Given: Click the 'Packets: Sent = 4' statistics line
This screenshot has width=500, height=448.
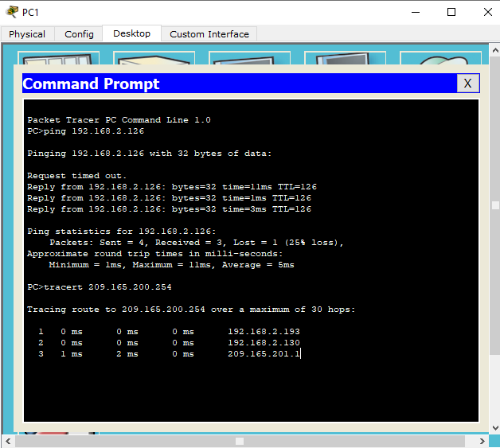Looking at the screenshot, I should (x=197, y=243).
